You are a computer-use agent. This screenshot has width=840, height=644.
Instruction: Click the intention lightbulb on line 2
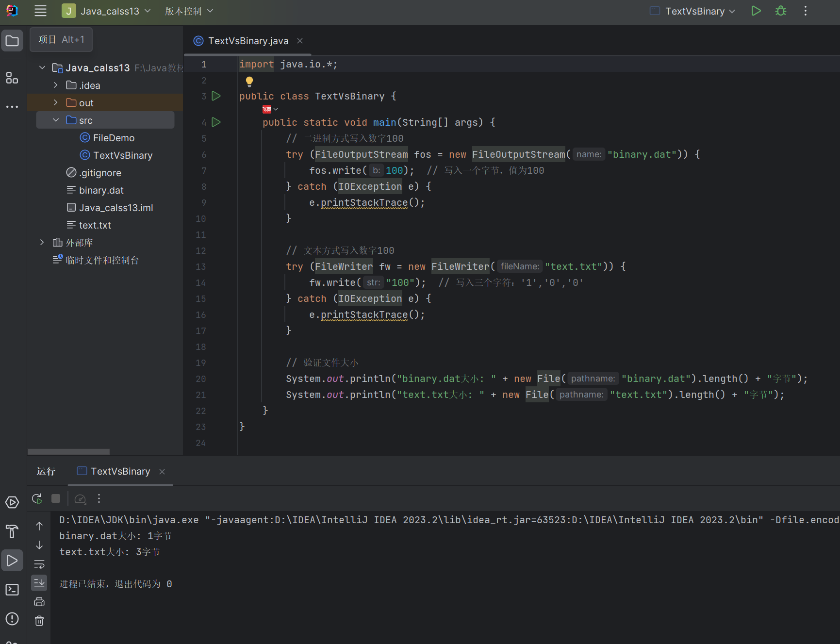click(249, 81)
